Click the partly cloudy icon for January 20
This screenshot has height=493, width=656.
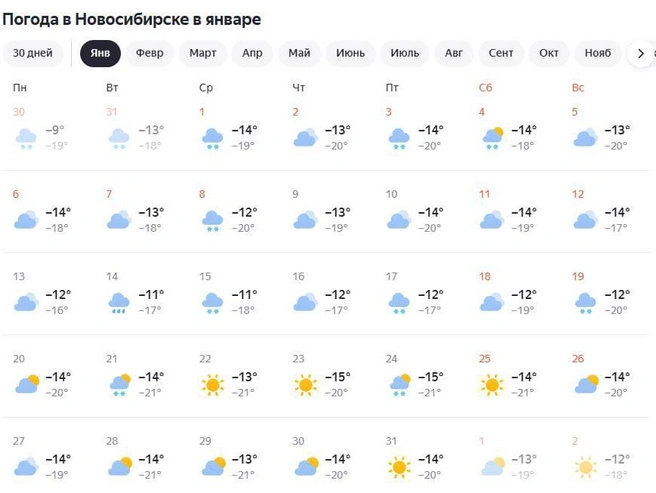(27, 385)
